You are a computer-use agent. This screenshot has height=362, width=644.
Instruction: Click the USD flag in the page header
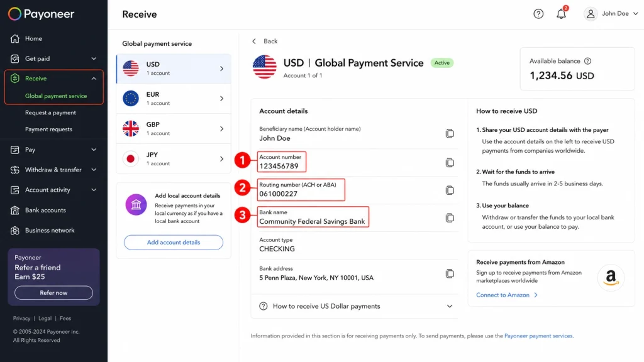click(x=265, y=67)
